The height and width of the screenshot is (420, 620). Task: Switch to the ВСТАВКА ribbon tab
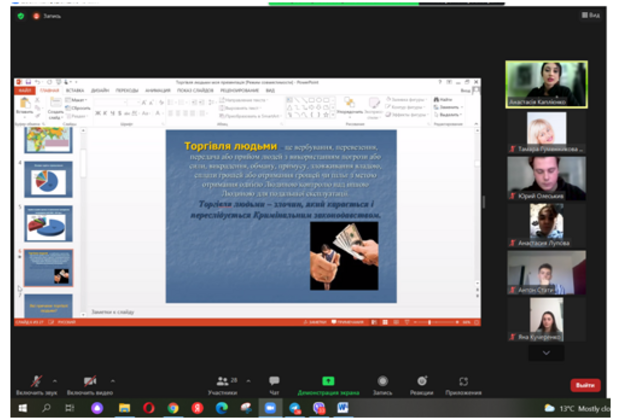click(75, 91)
